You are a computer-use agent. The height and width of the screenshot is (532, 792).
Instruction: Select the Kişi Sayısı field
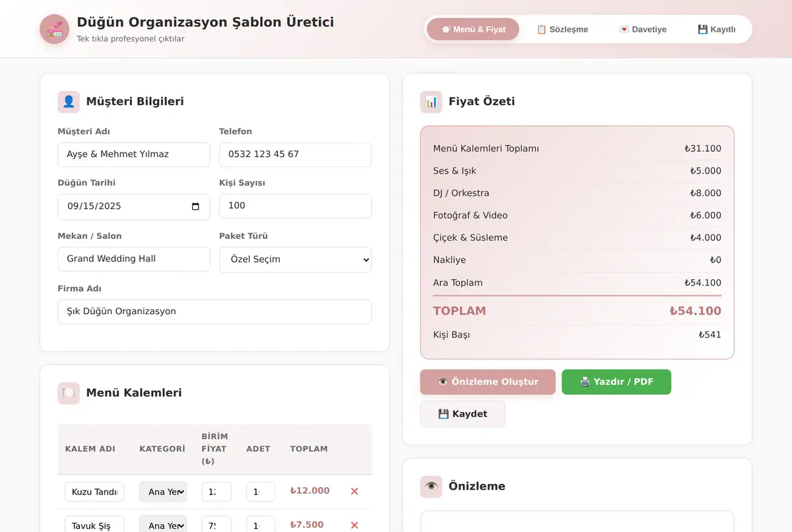point(295,206)
